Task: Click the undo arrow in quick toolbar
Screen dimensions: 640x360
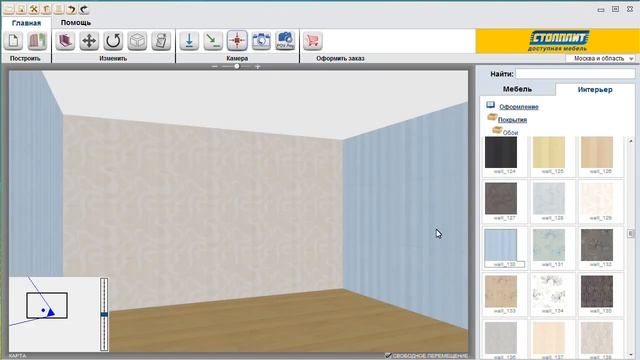Action: pos(72,9)
